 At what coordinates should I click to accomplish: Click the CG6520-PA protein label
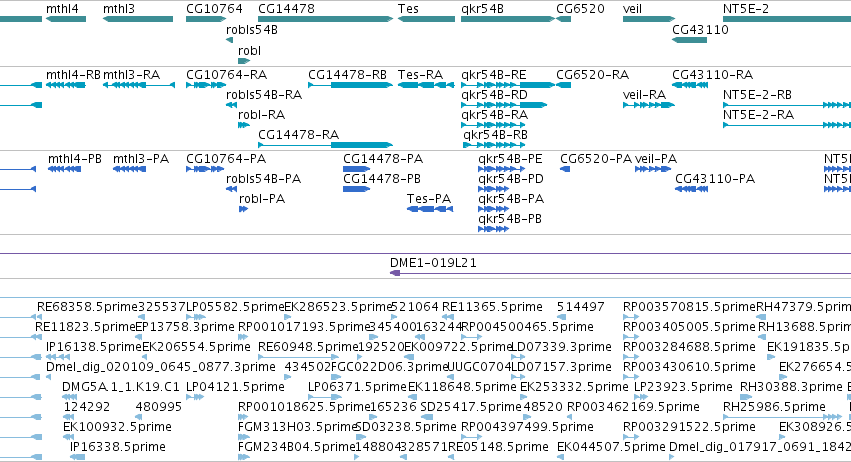coord(596,159)
